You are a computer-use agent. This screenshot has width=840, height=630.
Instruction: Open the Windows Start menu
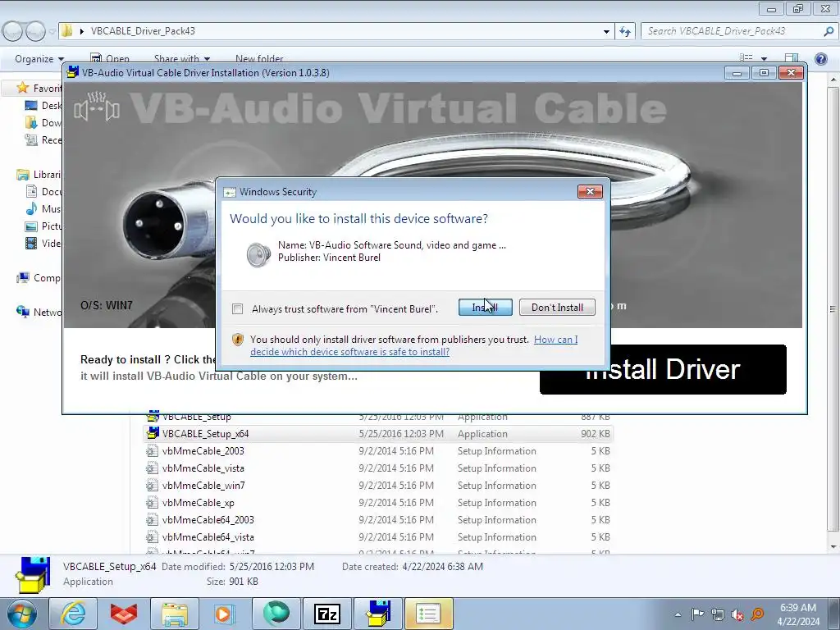coord(22,614)
